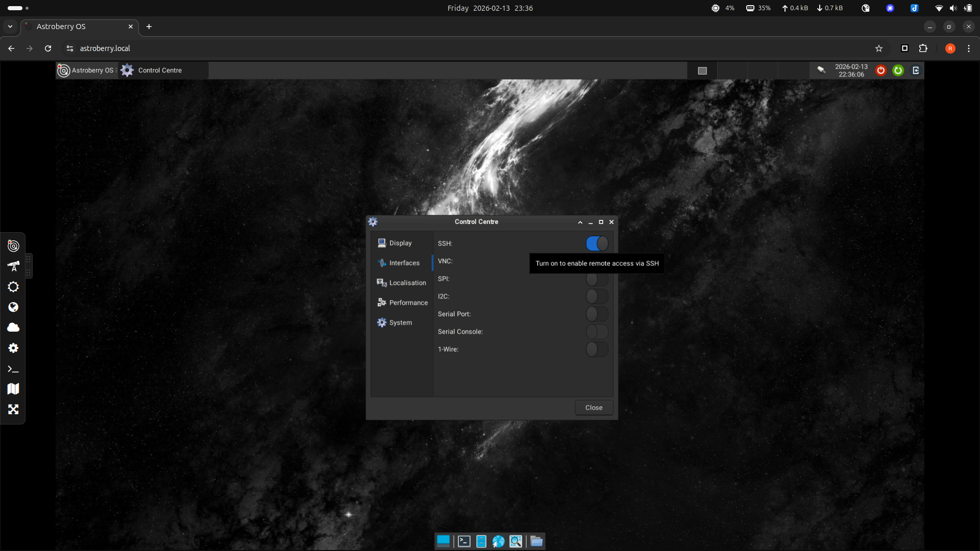Image resolution: width=980 pixels, height=551 pixels.
Task: Toggle the 1-Wire switch on
Action: (597, 349)
